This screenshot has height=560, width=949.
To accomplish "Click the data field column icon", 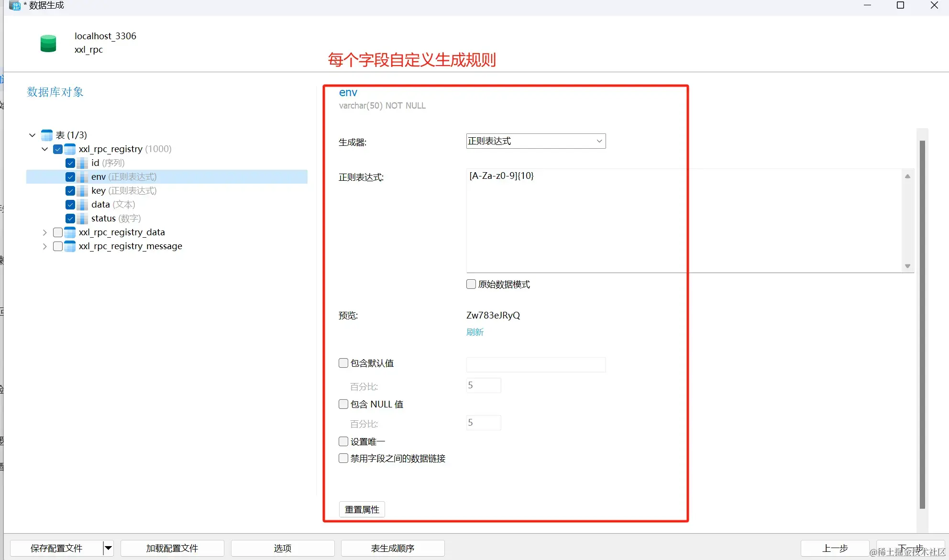I will (x=82, y=205).
